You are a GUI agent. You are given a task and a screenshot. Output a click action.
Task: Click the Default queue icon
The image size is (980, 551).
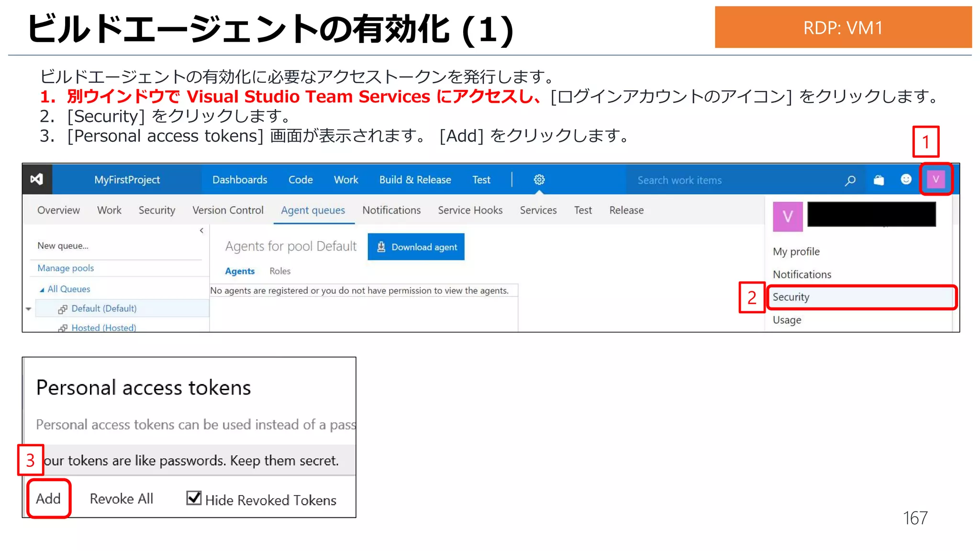click(x=63, y=309)
